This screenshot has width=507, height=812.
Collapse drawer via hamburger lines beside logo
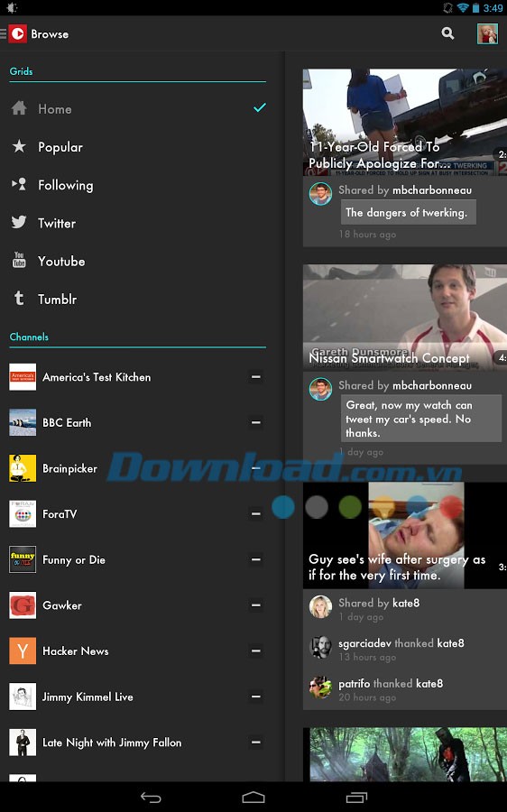coord(3,33)
